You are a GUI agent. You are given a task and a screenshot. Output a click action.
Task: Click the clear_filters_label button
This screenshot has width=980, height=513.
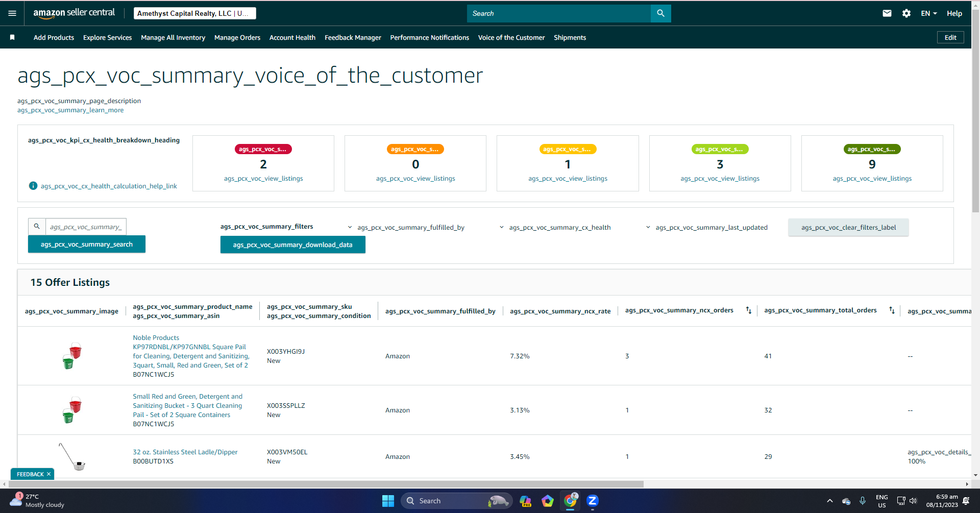[x=848, y=227]
